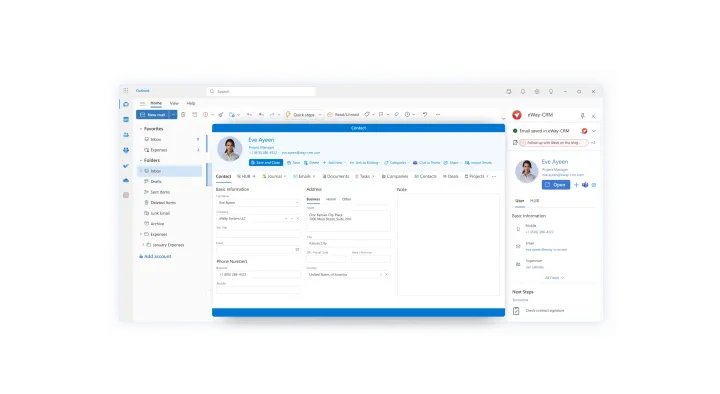
Task: Select the HUB tab in eWay-CRM panel
Action: click(534, 201)
